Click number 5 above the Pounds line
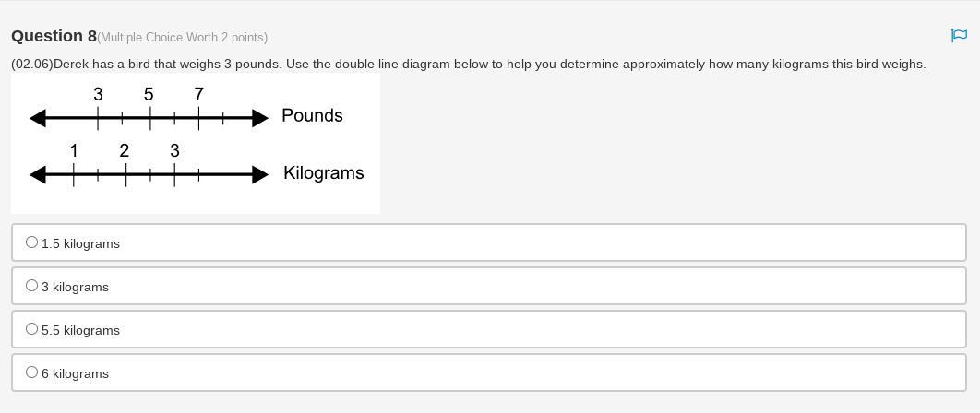Image resolution: width=980 pixels, height=413 pixels. pyautogui.click(x=149, y=94)
